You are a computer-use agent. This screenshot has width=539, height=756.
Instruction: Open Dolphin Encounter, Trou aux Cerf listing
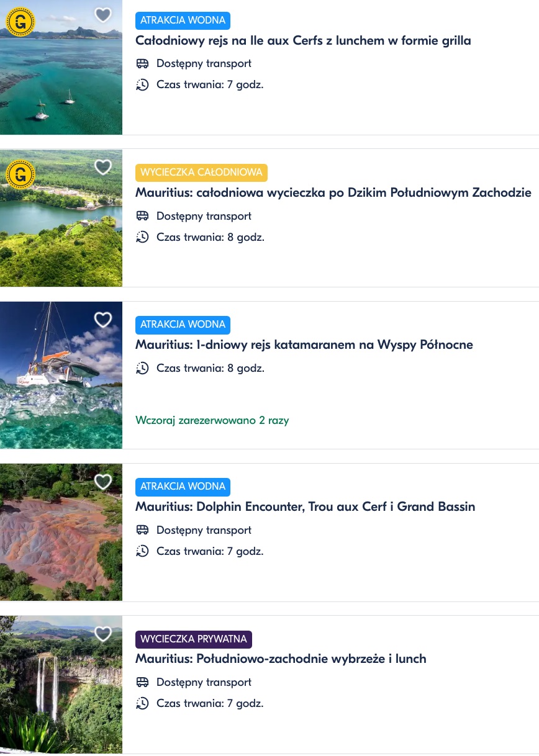306,507
